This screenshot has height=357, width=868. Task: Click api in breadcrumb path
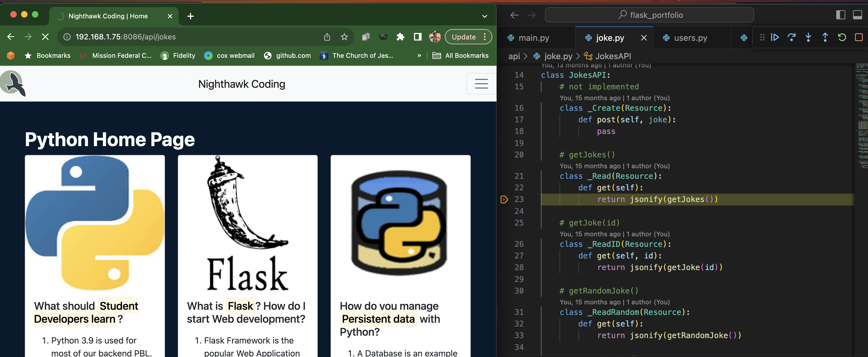(514, 56)
